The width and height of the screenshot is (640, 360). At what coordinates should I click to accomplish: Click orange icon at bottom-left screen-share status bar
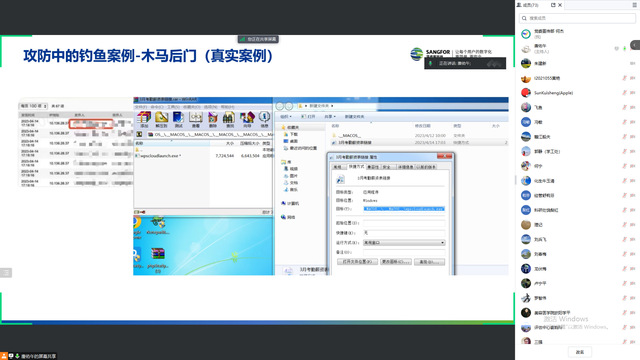tap(4, 356)
